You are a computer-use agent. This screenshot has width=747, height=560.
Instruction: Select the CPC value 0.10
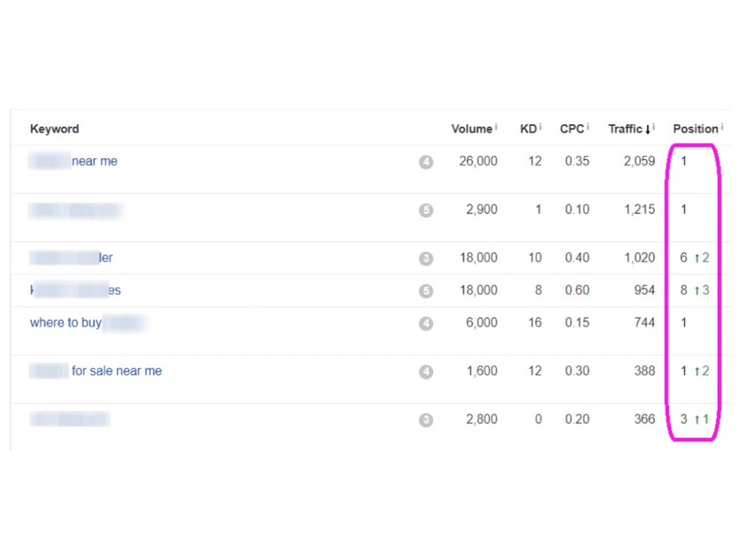(577, 209)
